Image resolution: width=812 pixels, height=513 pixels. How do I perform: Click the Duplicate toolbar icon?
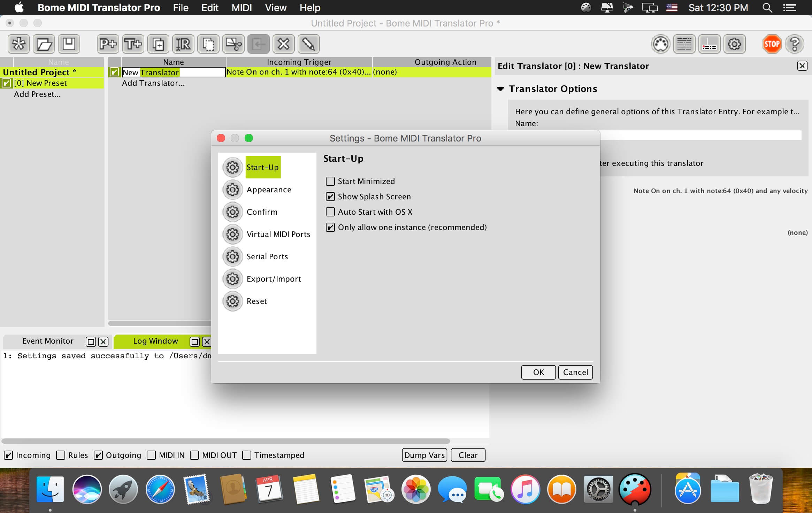158,44
